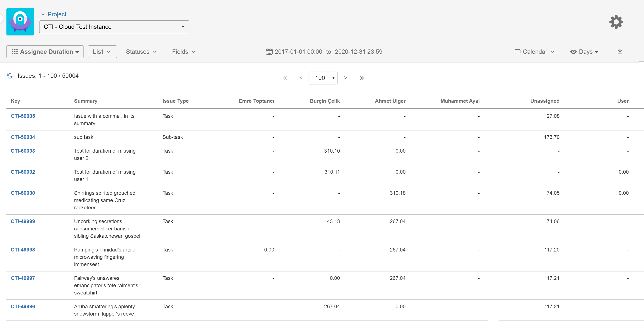Open the Calendar options menu
Image resolution: width=644 pixels, height=325 pixels.
(535, 52)
